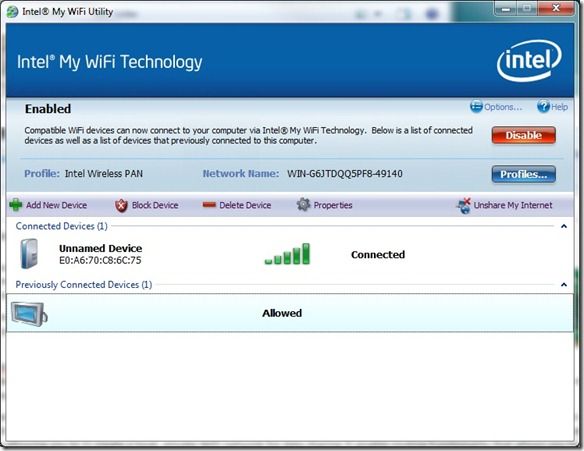The image size is (584, 451).
Task: Select the Unnamed Device icon
Action: [29, 254]
